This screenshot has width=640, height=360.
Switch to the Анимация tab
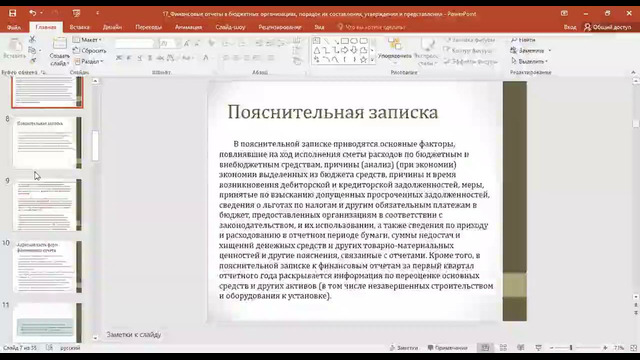coord(189,27)
